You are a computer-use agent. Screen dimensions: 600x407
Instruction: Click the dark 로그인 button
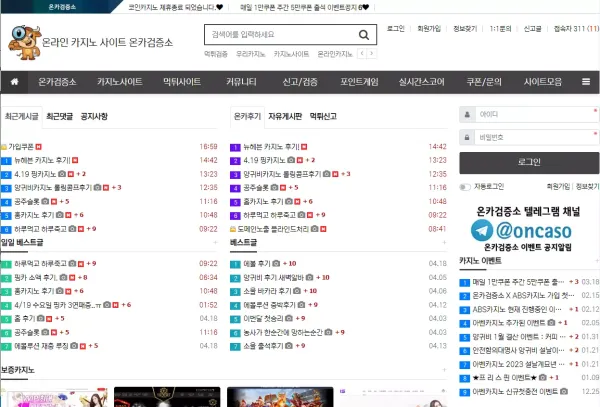pyautogui.click(x=529, y=163)
